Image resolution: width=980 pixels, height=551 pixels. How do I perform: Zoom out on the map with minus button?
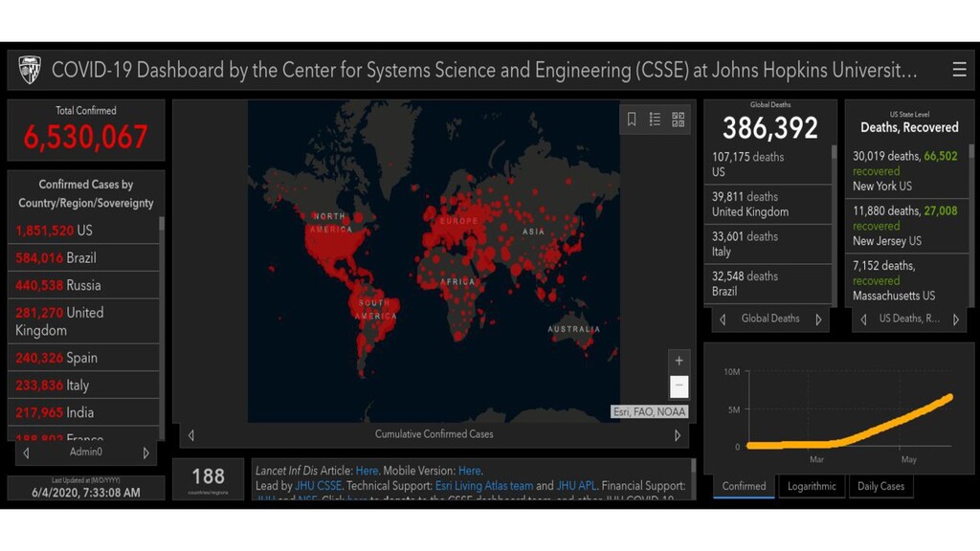pos(679,386)
